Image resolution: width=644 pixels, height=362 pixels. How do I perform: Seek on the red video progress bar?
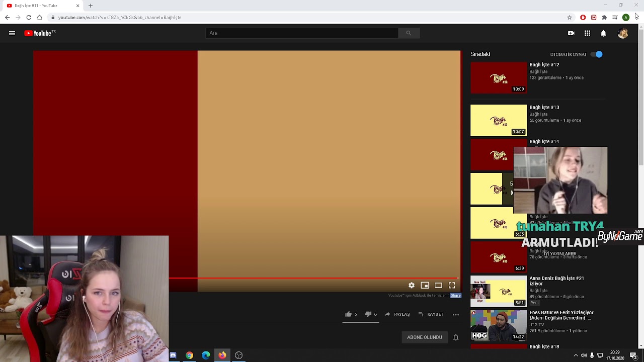coord(313,278)
